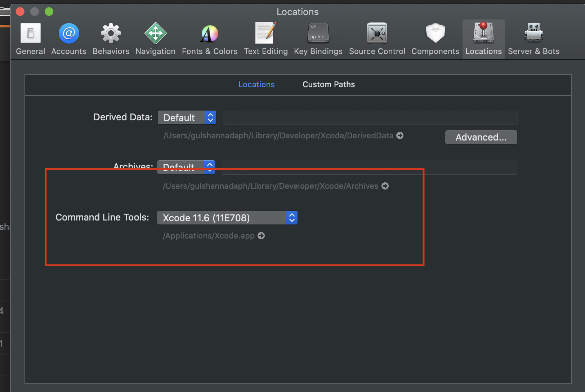The width and height of the screenshot is (585, 392).
Task: Click the DerivedData path text
Action: 278,135
